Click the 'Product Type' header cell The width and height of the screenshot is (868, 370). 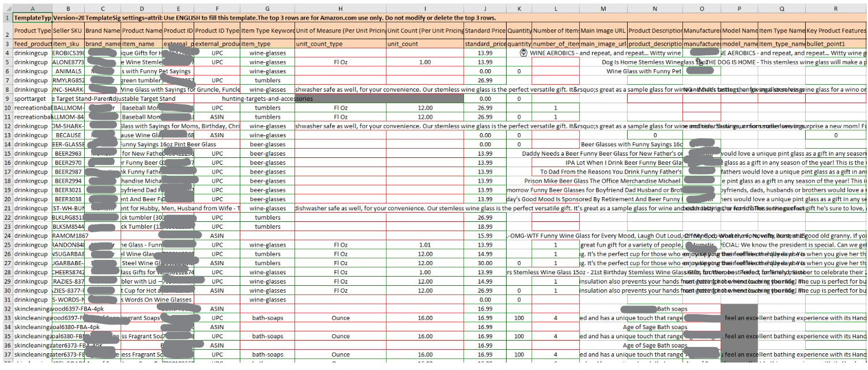tap(32, 31)
